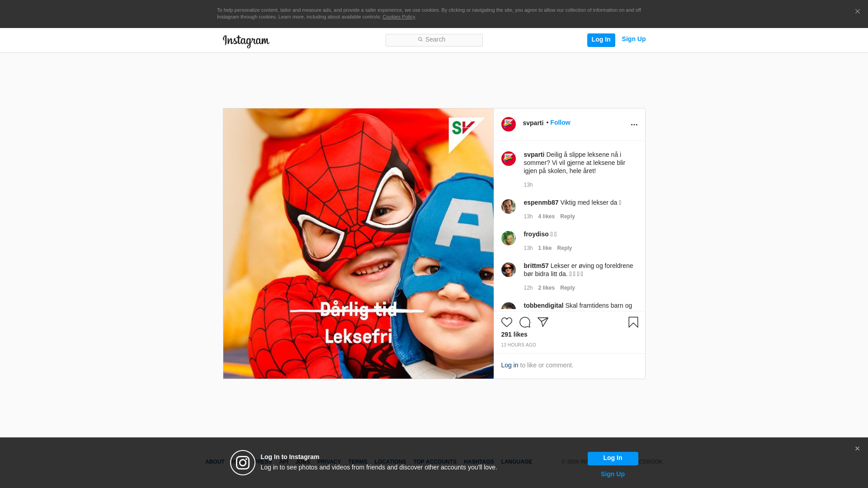Reply to froydiso comment
This screenshot has height=488, width=868.
click(x=564, y=248)
